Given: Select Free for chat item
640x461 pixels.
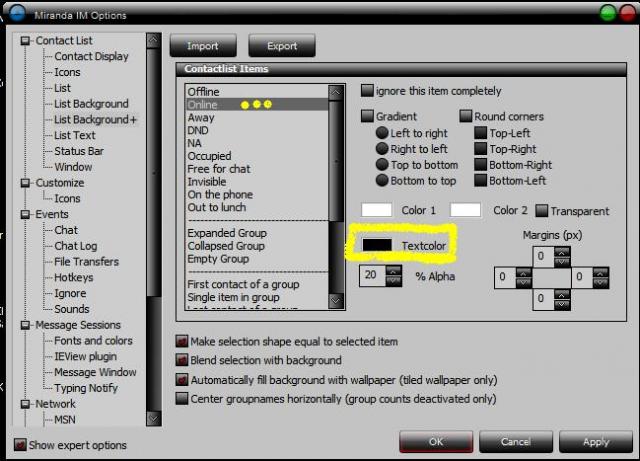Looking at the screenshot, I should (x=256, y=169).
